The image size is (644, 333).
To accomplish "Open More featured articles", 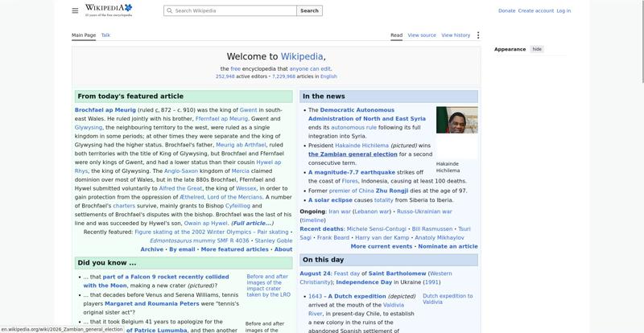I will pyautogui.click(x=234, y=249).
